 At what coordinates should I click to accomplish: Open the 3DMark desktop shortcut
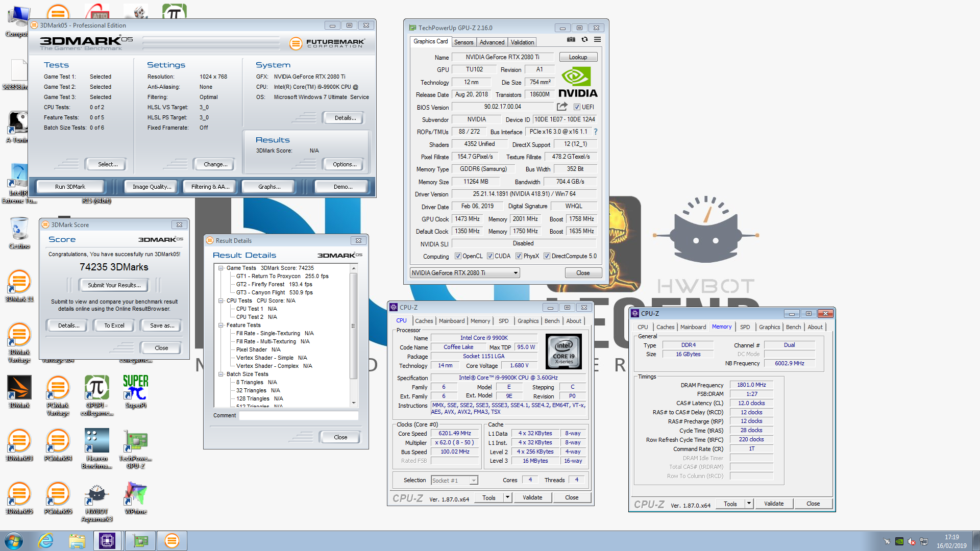pyautogui.click(x=19, y=392)
